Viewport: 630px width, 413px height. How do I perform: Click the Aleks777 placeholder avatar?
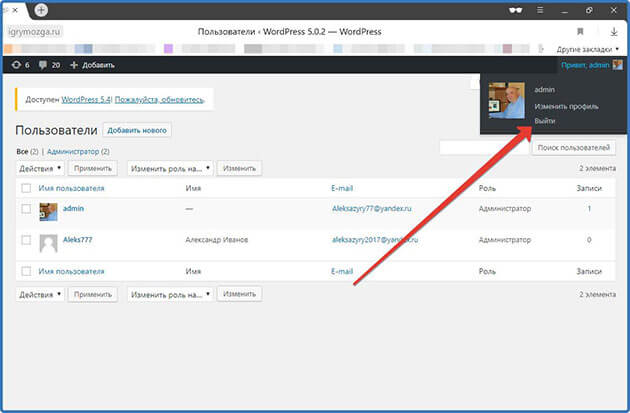(48, 243)
